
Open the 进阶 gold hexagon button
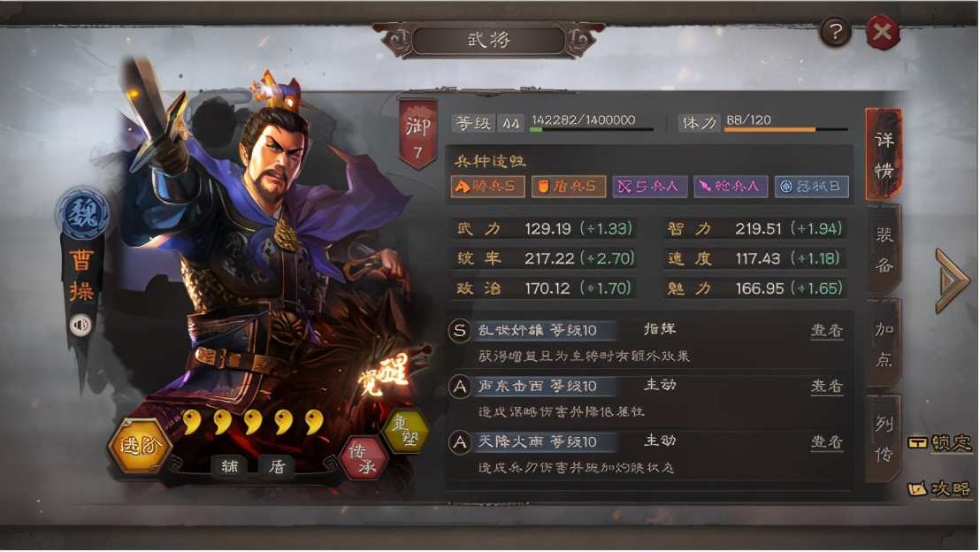[x=140, y=446]
